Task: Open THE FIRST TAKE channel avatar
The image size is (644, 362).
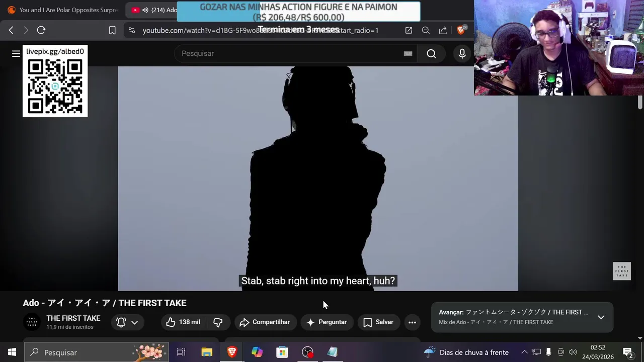Action: [x=32, y=322]
